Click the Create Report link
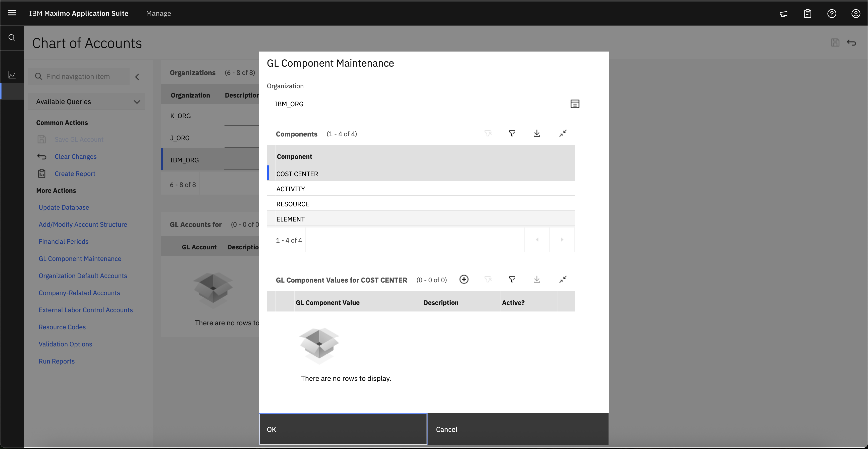Viewport: 868px width, 449px height. pos(75,174)
